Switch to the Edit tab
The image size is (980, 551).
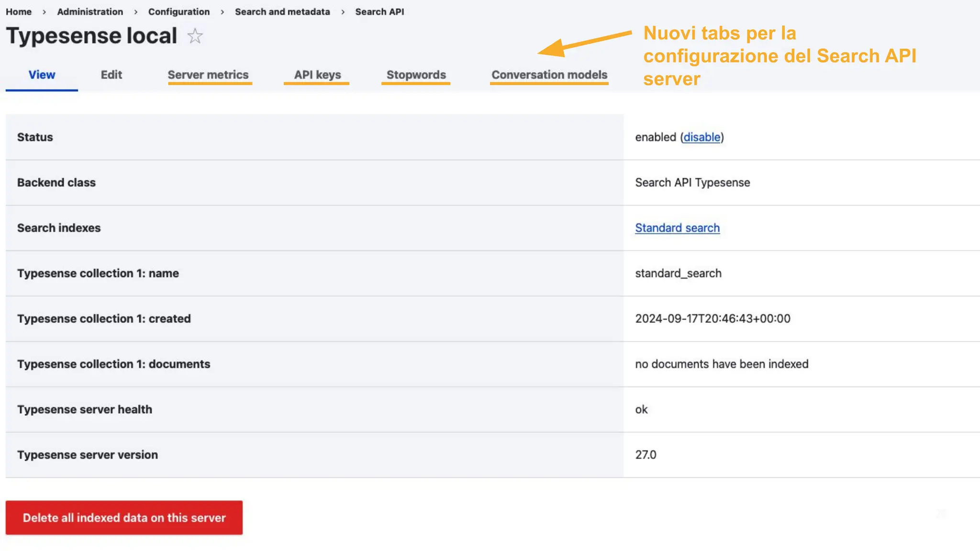(111, 75)
